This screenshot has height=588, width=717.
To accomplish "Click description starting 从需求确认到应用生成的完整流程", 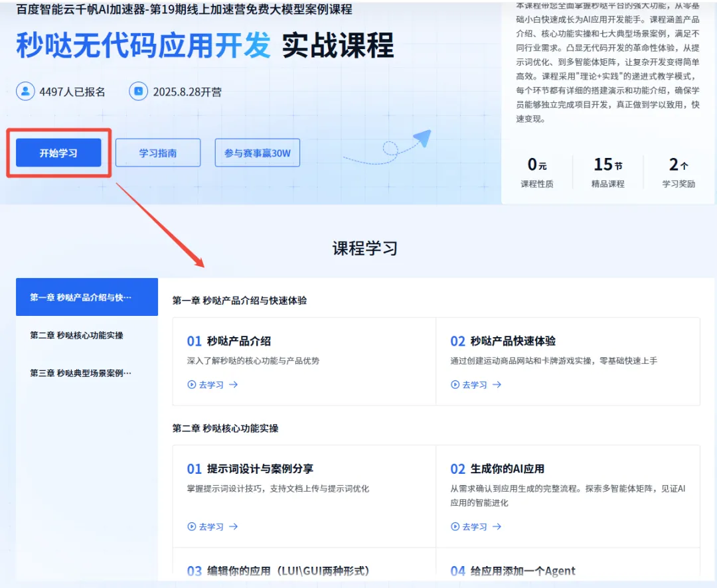I will 568,496.
